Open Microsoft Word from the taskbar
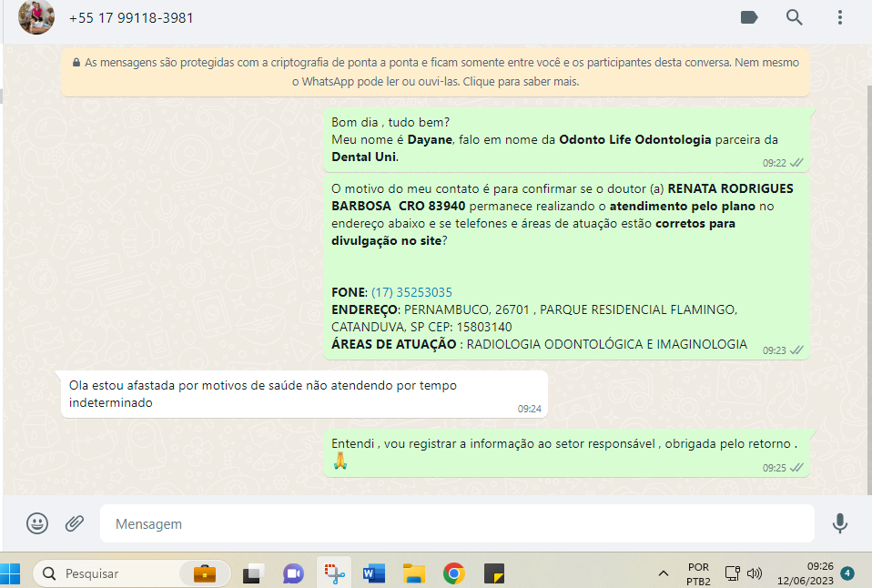Image resolution: width=872 pixels, height=588 pixels. pos(373,573)
